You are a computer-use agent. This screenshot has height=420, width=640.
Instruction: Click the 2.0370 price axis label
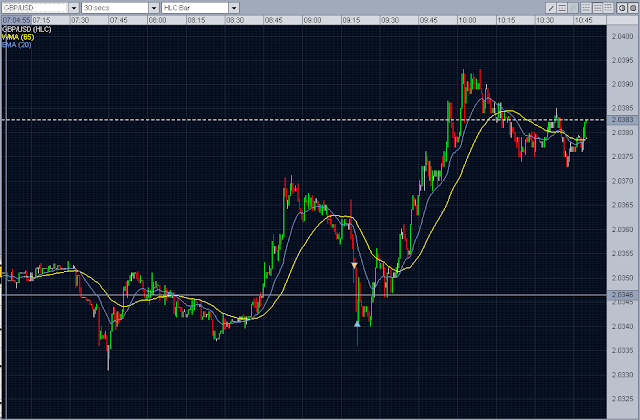click(x=622, y=181)
